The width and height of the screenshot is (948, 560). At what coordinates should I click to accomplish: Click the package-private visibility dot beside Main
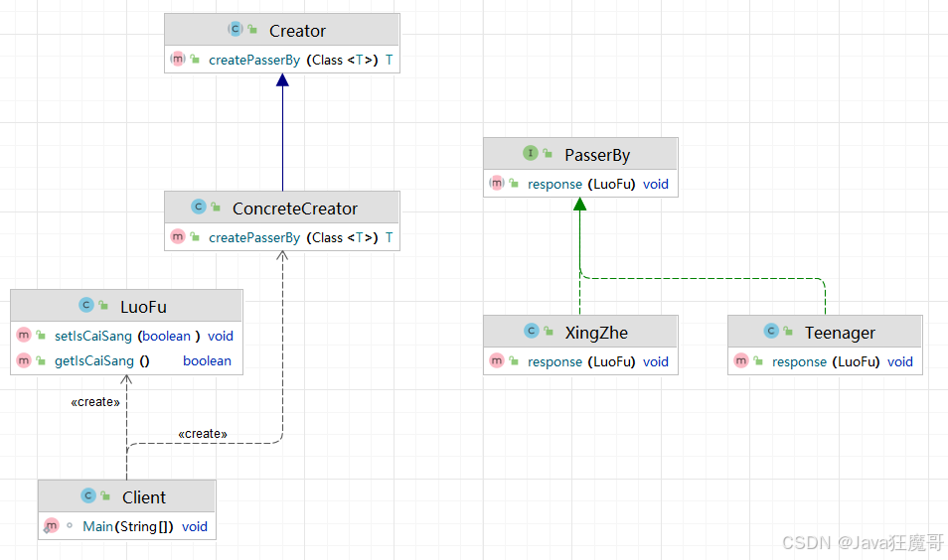[70, 525]
